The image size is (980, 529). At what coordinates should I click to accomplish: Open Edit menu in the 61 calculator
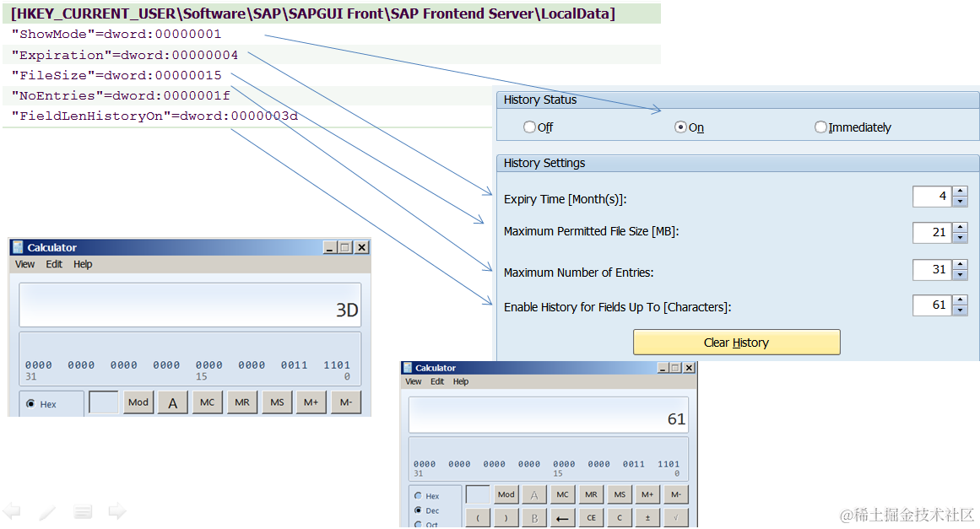(x=437, y=381)
